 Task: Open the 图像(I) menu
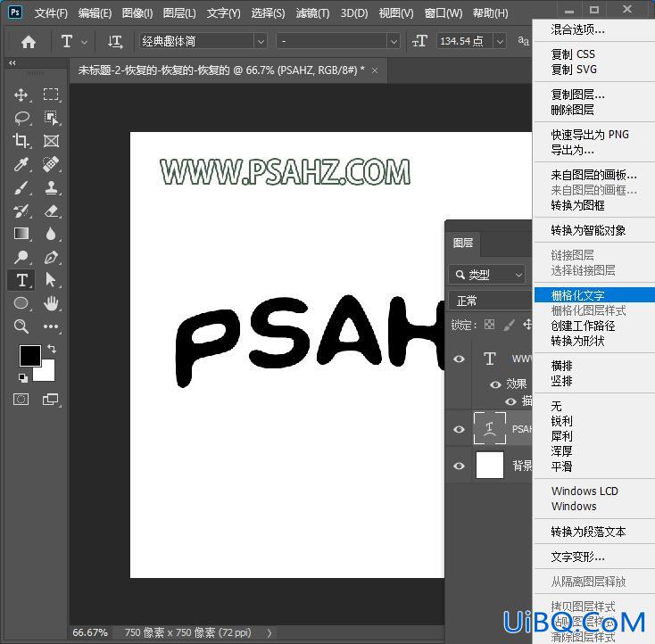click(137, 13)
